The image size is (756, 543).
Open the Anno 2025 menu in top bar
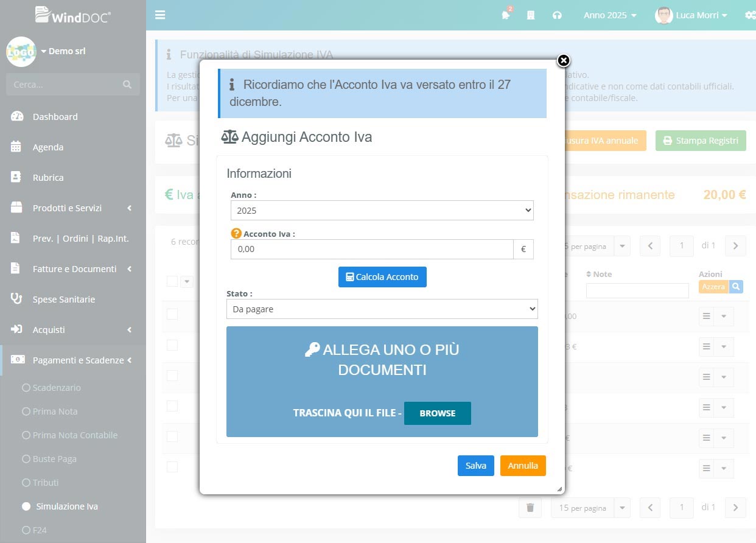pyautogui.click(x=610, y=15)
